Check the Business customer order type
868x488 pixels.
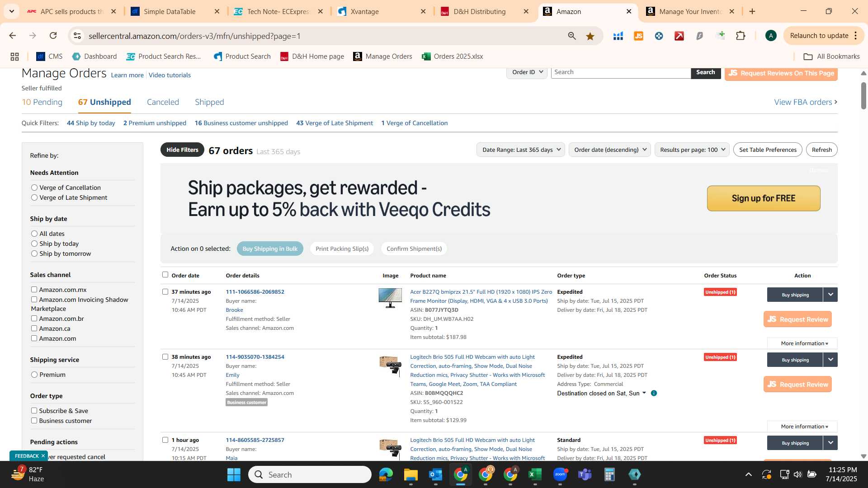[x=34, y=421]
